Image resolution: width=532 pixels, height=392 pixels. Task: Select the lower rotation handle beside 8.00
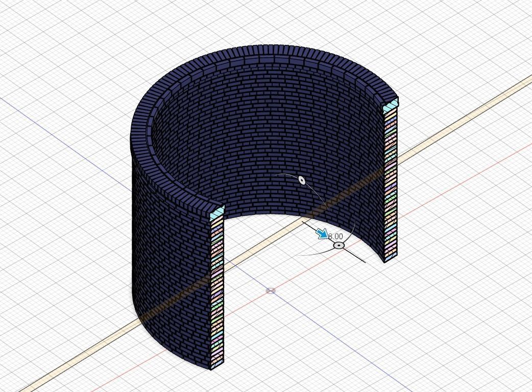[x=339, y=245]
